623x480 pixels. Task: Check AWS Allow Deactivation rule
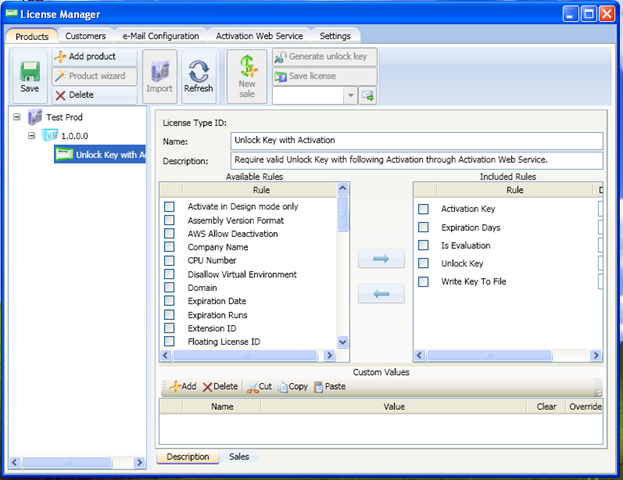[169, 234]
